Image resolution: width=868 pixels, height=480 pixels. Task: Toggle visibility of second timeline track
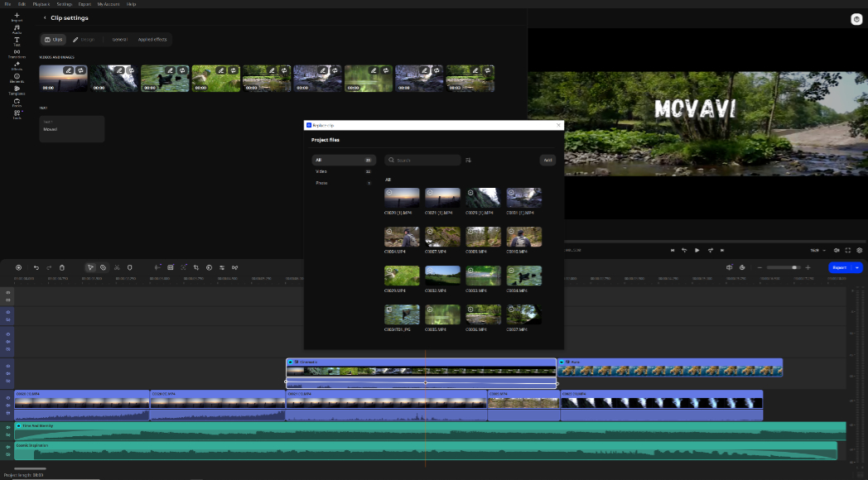pyautogui.click(x=7, y=312)
